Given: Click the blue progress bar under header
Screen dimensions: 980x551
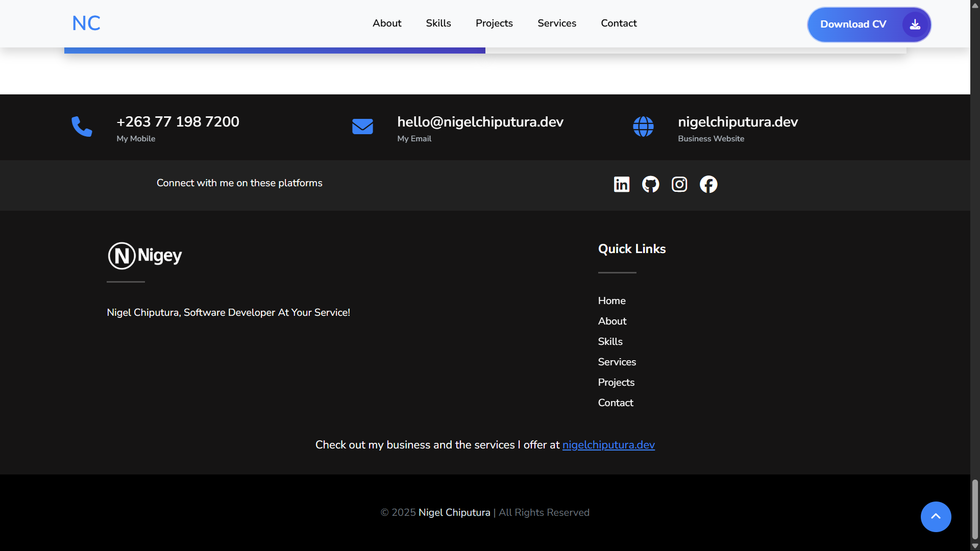Looking at the screenshot, I should click(275, 51).
